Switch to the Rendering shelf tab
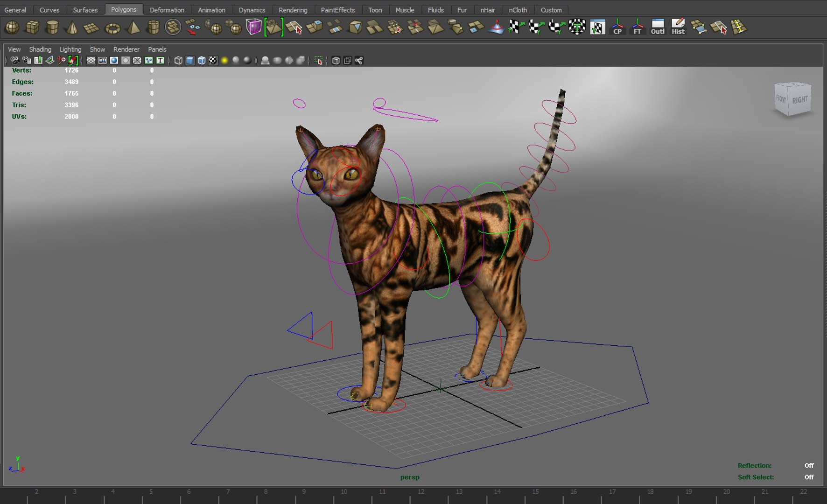The height and width of the screenshot is (504, 827). [x=293, y=10]
